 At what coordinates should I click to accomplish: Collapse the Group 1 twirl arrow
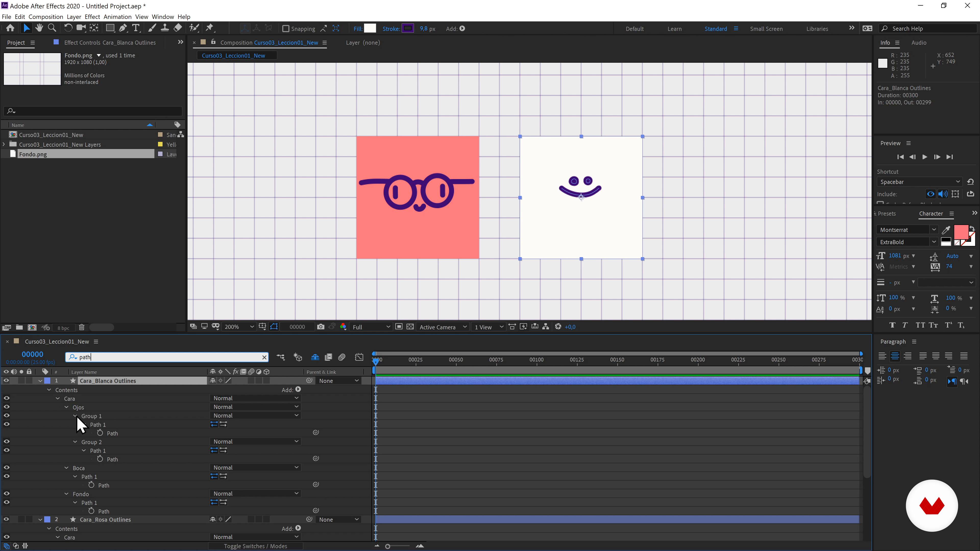pyautogui.click(x=75, y=416)
